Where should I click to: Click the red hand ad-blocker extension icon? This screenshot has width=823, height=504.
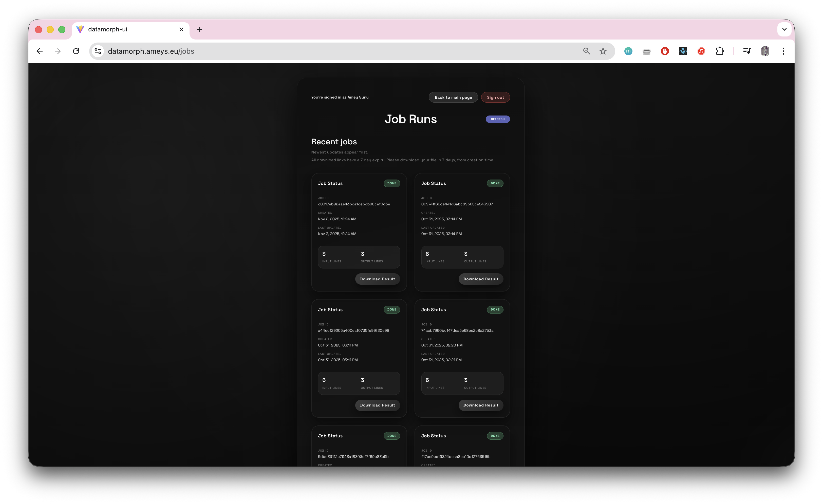665,51
